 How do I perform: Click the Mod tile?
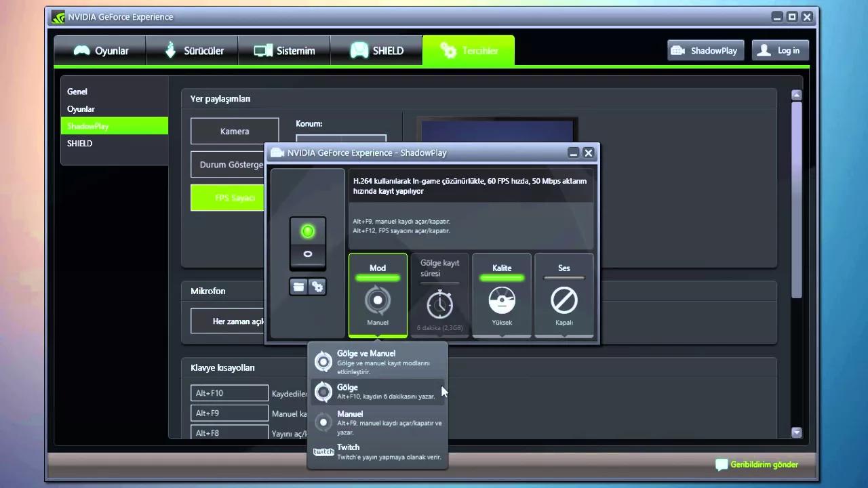(x=378, y=295)
